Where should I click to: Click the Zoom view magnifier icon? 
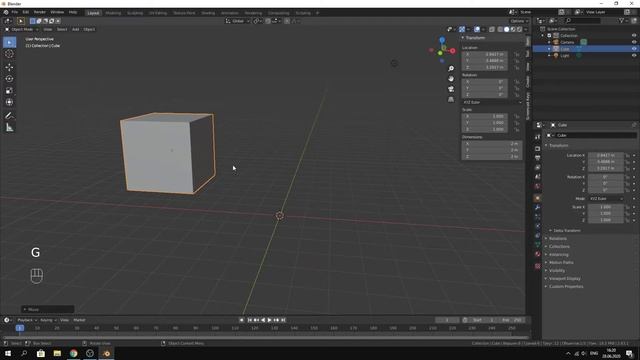coord(451,69)
